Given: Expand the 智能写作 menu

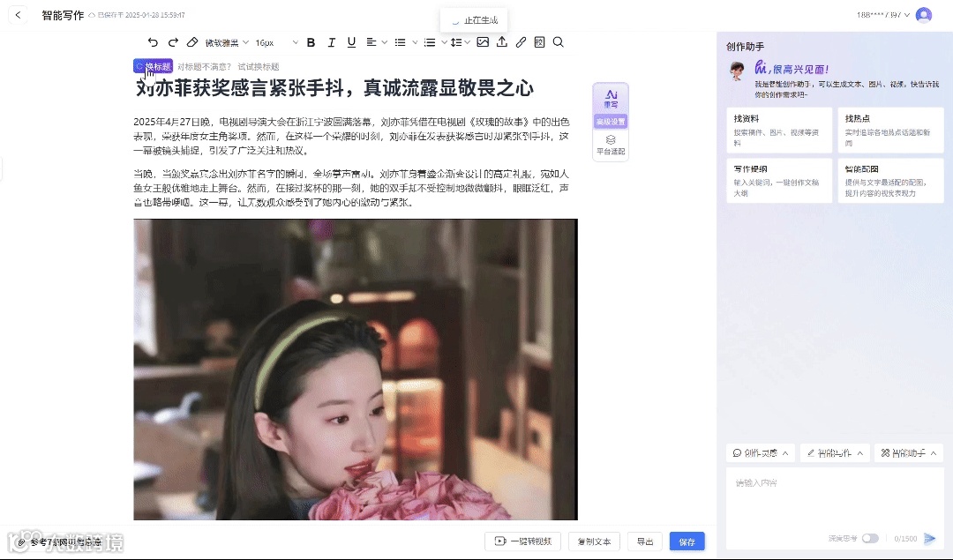Looking at the screenshot, I should click(x=835, y=453).
